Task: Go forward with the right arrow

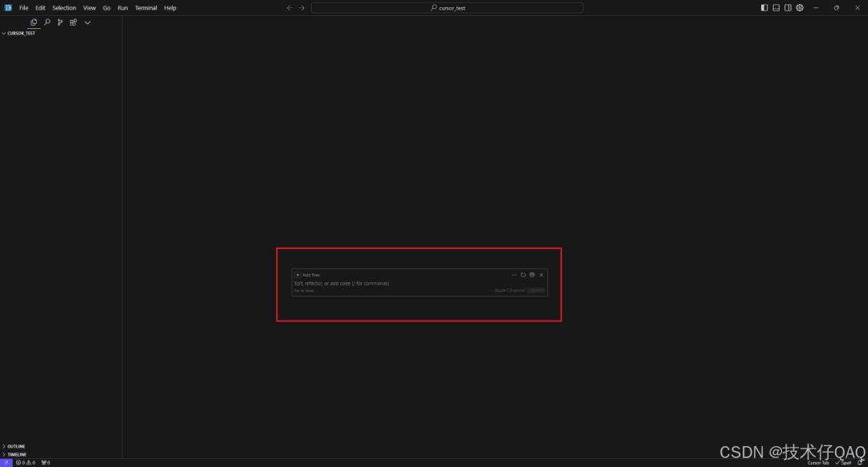Action: point(301,8)
